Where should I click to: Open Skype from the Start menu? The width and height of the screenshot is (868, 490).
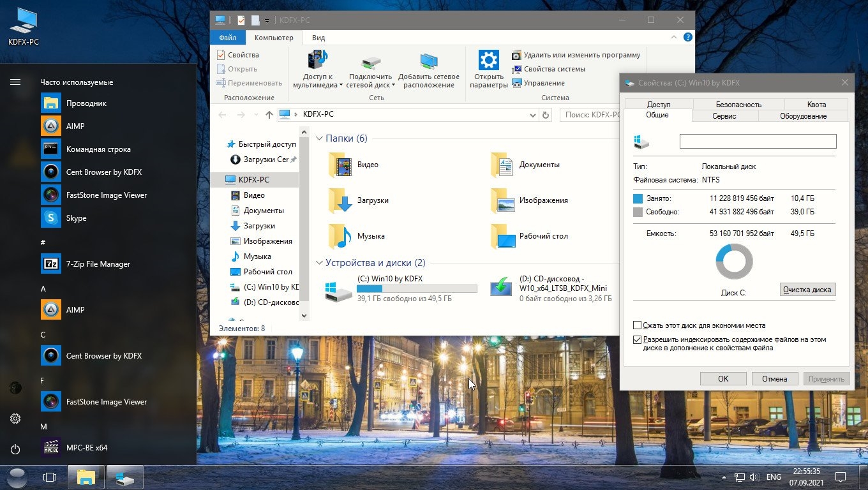(x=76, y=218)
